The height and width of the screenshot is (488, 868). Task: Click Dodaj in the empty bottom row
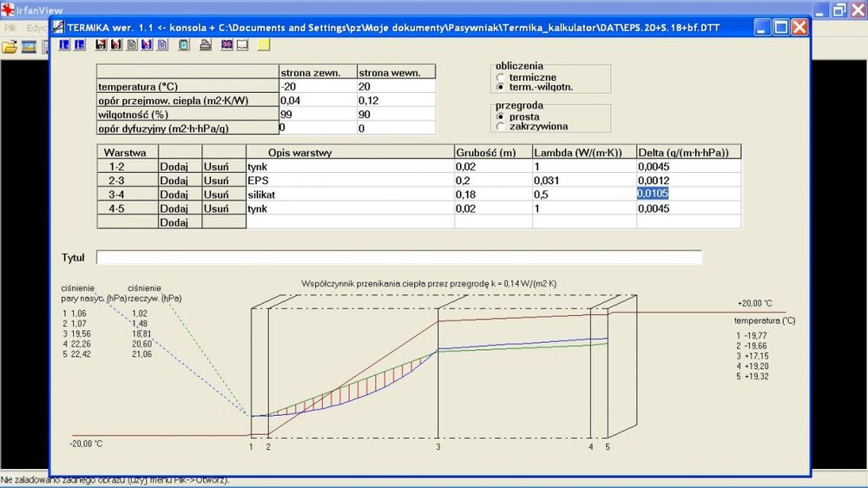(x=174, y=222)
